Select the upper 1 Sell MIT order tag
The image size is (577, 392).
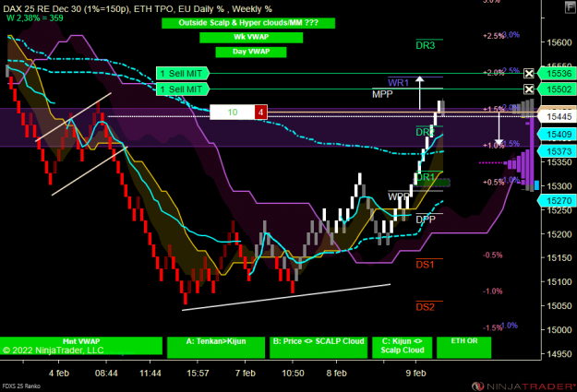coord(183,74)
